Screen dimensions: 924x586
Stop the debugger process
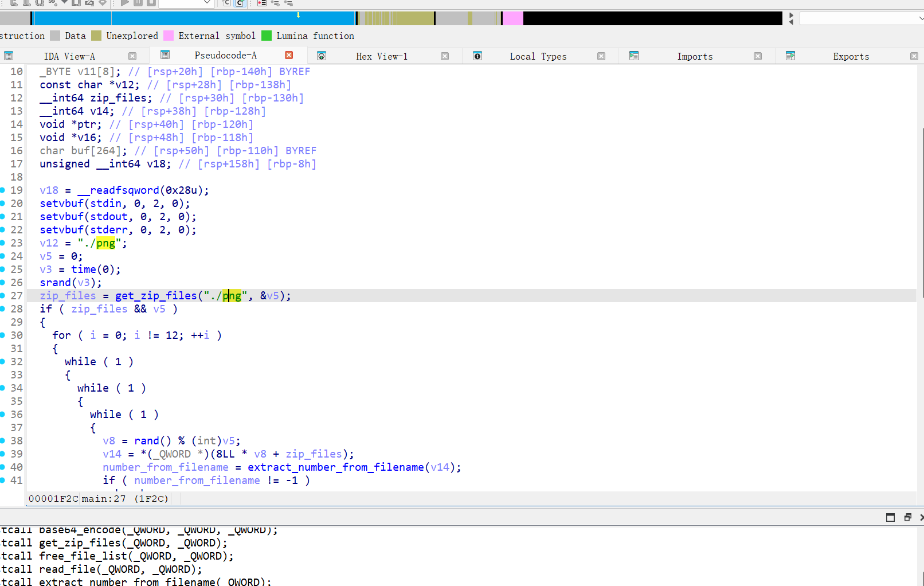point(151,3)
